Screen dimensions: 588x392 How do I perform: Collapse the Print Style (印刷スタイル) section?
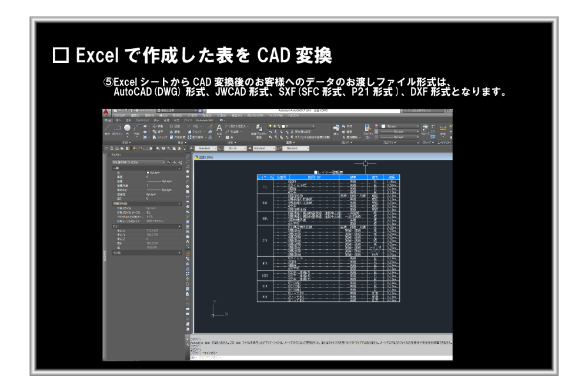tap(179, 204)
